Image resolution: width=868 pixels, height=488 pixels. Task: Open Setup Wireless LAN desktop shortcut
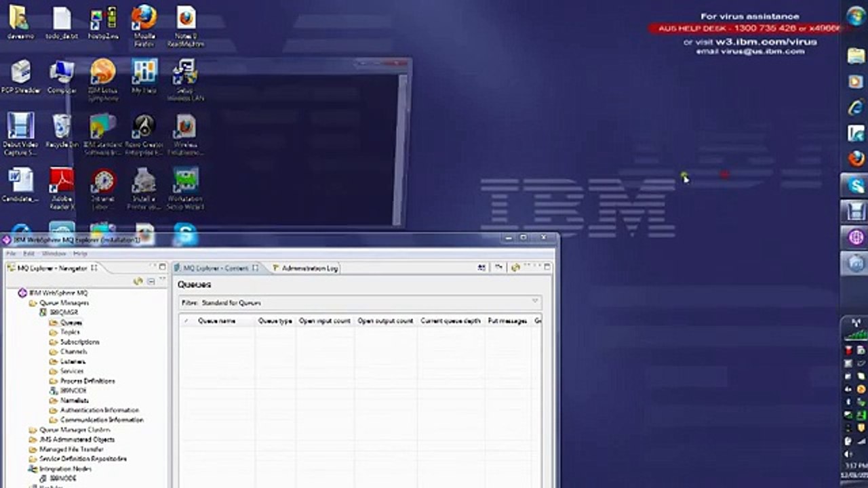point(185,80)
